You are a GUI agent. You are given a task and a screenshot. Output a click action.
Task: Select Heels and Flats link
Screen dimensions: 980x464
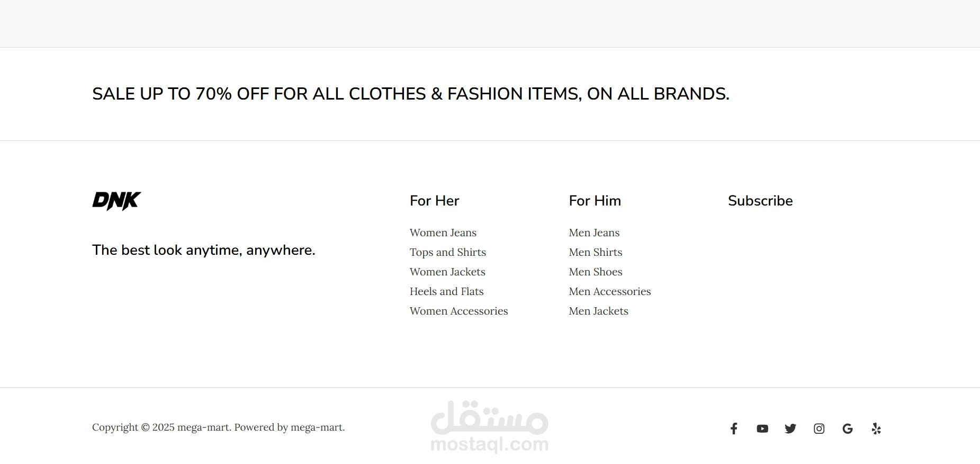click(x=447, y=291)
